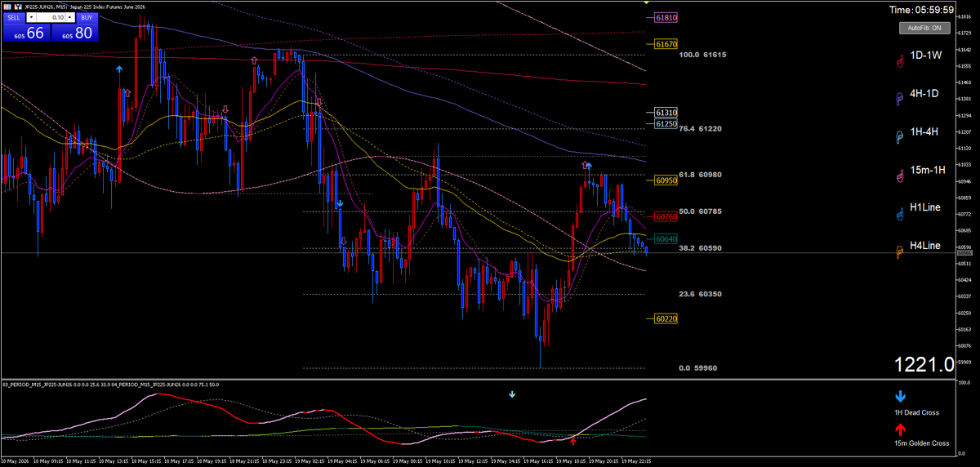
Task: Click the 61250 light-blue price label
Action: click(x=667, y=124)
